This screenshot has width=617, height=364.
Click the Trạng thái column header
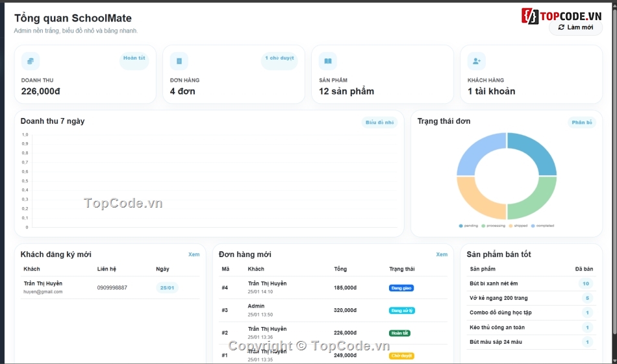tap(402, 269)
